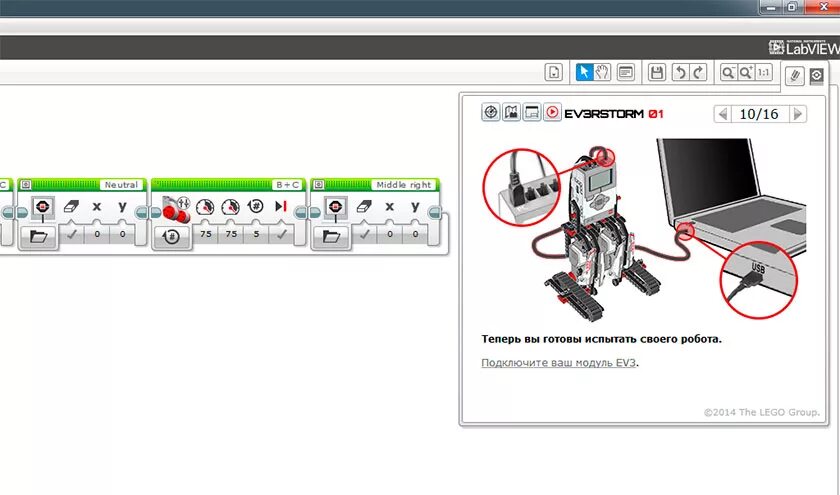Open the test play icon next to EV3RSTORM
This screenshot has width=840, height=495.
552,112
